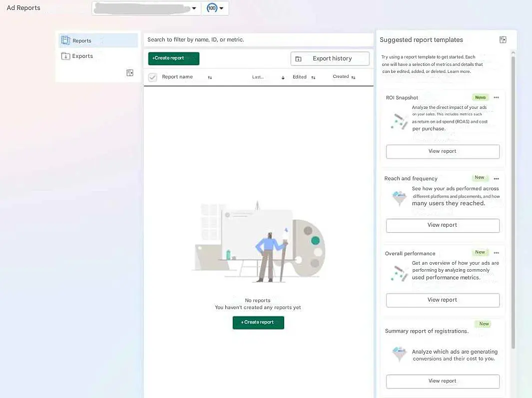Viewport: 532px width, 398px height.
Task: Sort the report list by Edited date
Action: click(313, 77)
